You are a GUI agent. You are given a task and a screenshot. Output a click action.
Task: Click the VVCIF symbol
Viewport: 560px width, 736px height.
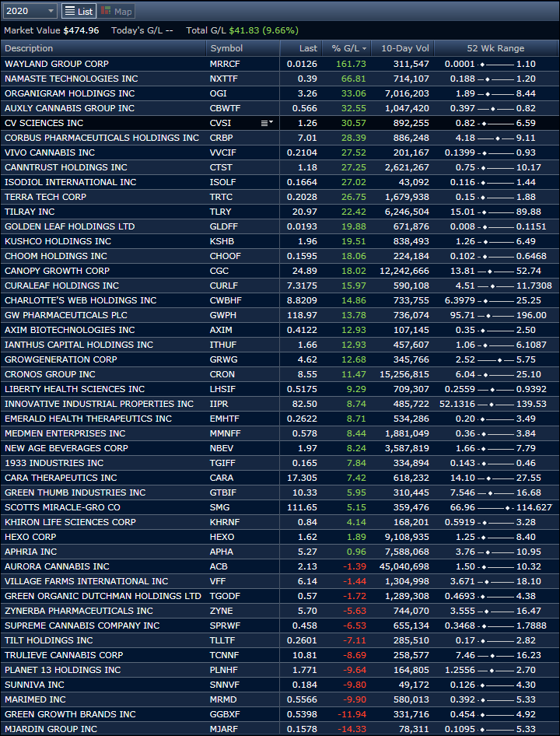[222, 152]
